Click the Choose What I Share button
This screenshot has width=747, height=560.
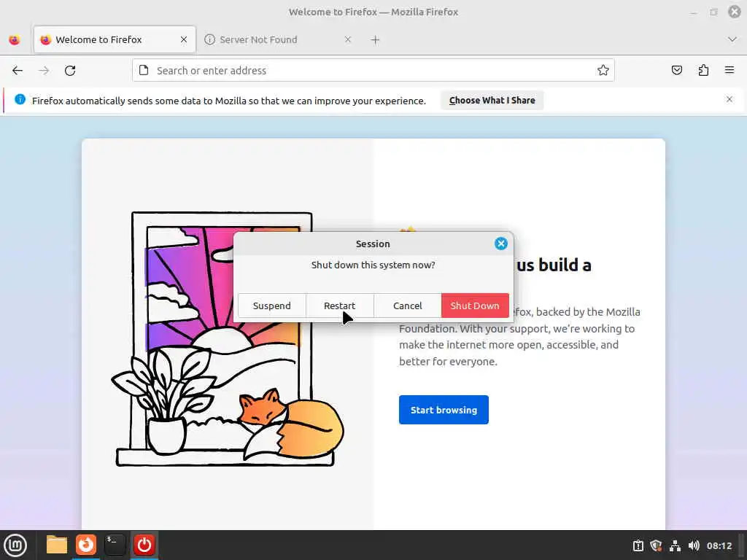click(492, 101)
